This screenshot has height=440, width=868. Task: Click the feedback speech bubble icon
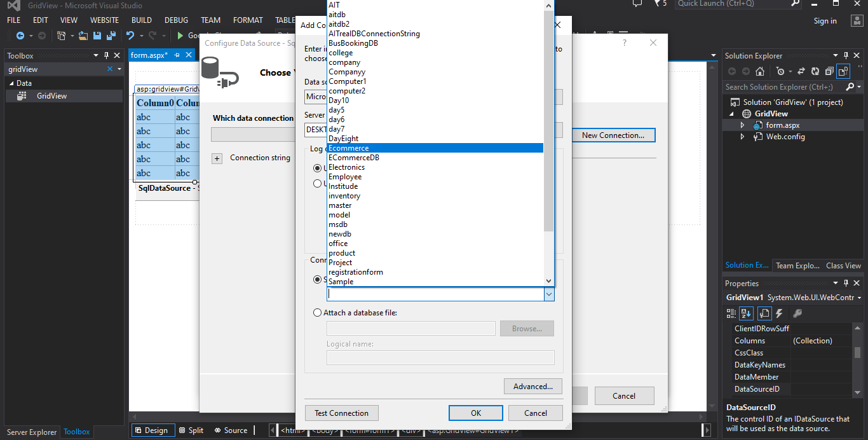click(x=637, y=4)
